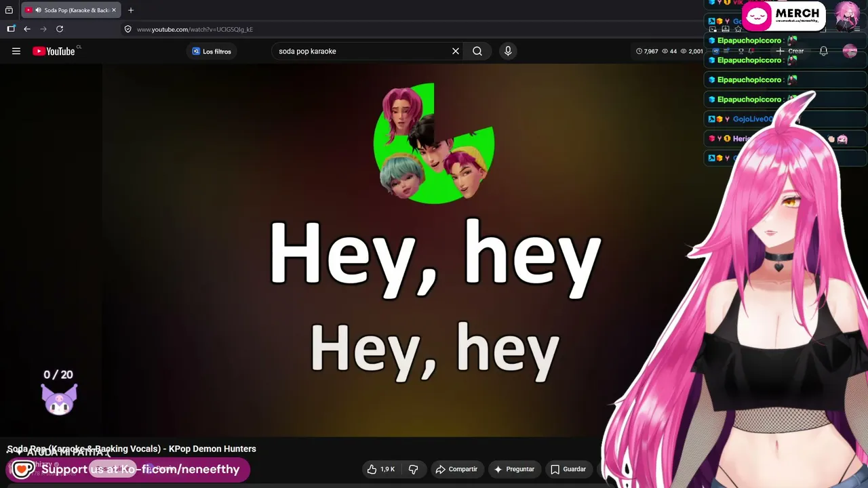Open the Preguntar assistant button

[514, 469]
